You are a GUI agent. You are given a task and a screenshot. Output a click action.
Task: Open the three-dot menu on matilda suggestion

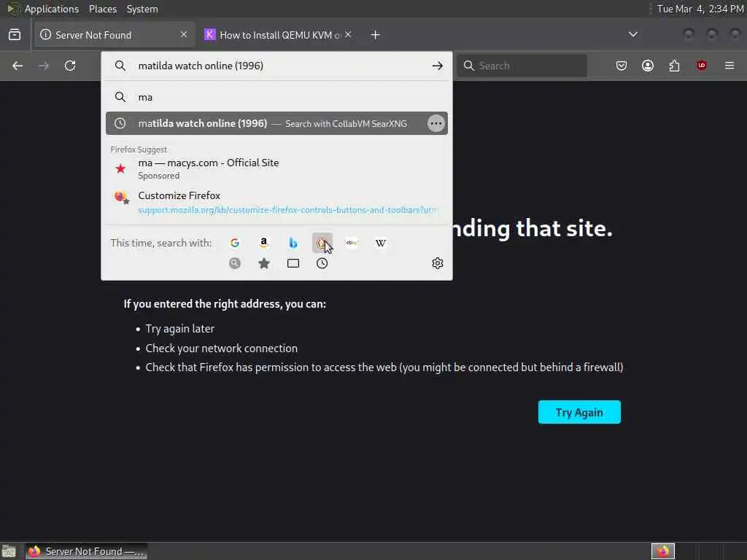coord(436,123)
